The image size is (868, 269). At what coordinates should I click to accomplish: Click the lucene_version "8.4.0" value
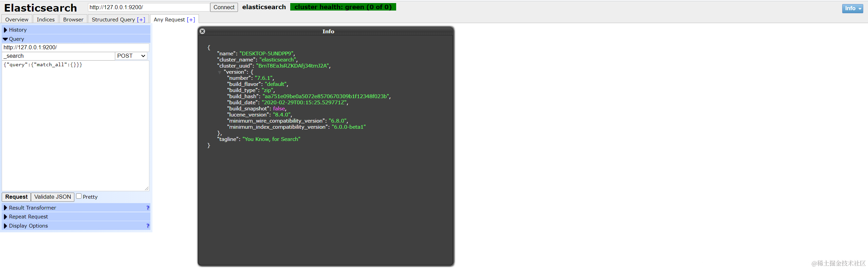tap(282, 115)
